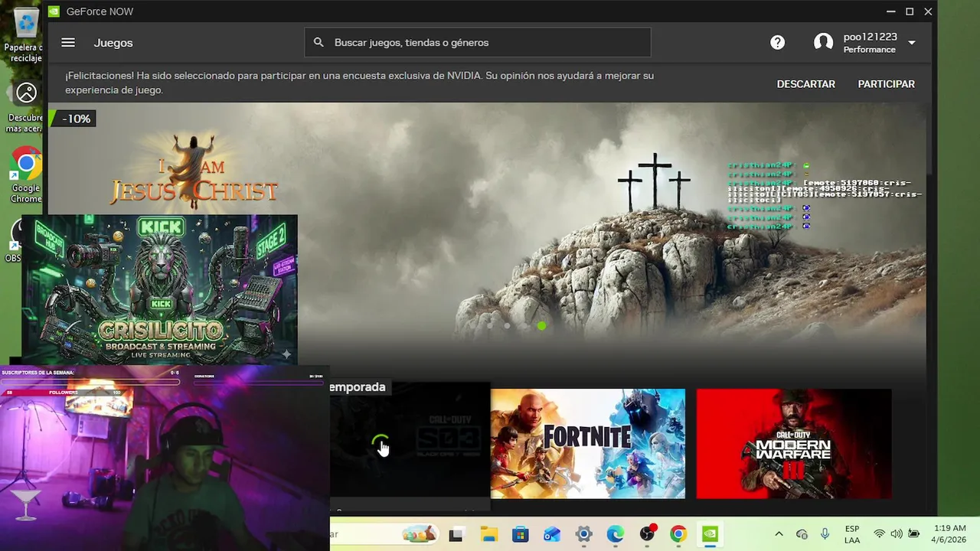Screen dimensions: 980x551
Task: Click the search magnifier icon
Action: pos(318,43)
